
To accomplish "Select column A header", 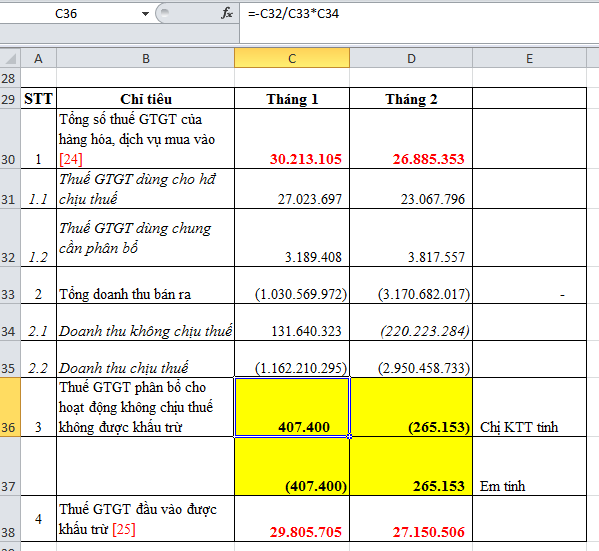I will pos(38,58).
